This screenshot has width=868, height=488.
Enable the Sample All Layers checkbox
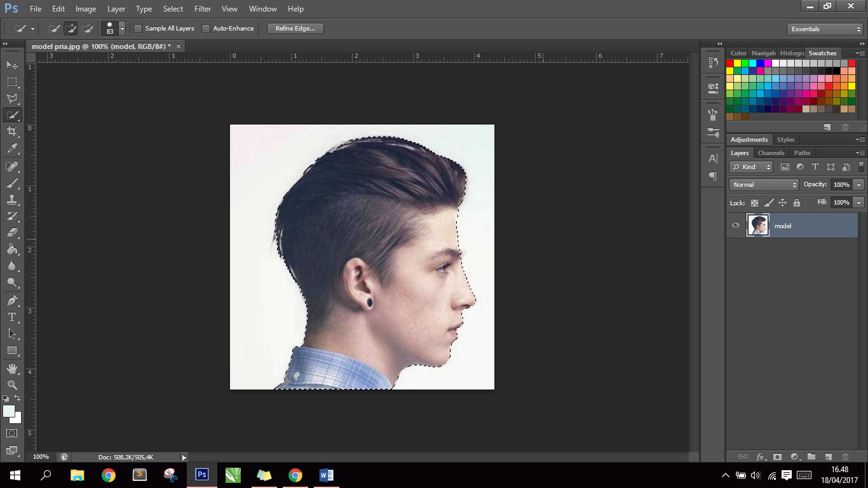click(137, 28)
